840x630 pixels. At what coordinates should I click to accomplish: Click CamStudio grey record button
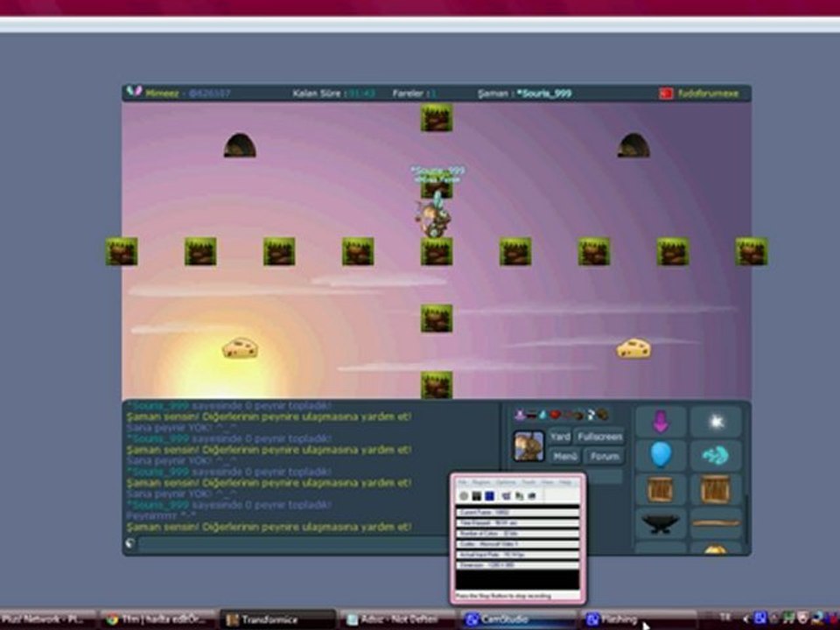[x=464, y=497]
